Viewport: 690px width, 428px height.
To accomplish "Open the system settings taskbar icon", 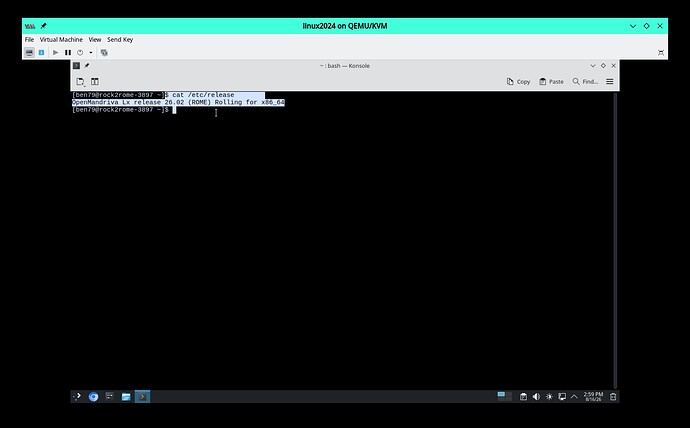I will click(x=110, y=397).
